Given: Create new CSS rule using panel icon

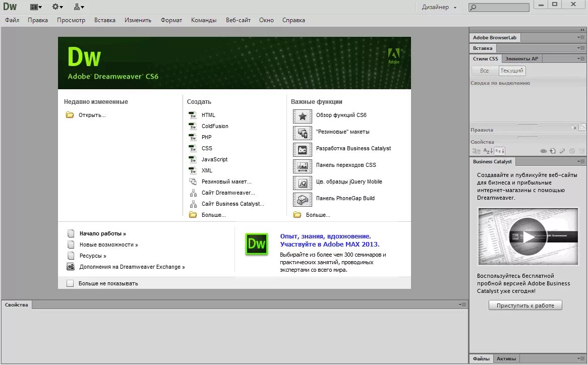Looking at the screenshot, I should point(552,150).
